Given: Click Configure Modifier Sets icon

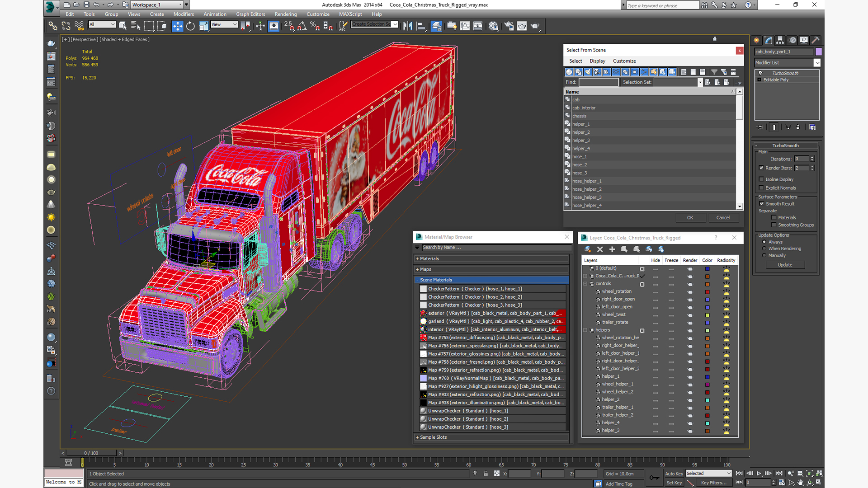Looking at the screenshot, I should (x=812, y=127).
